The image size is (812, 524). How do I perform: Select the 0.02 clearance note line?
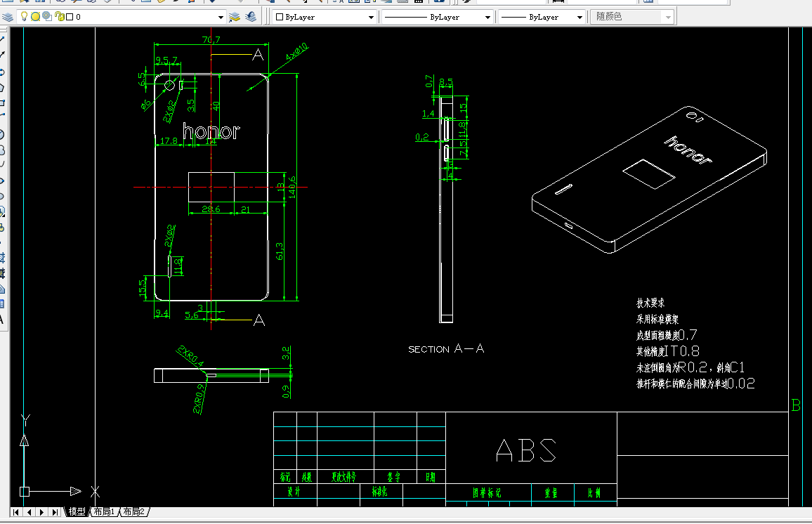click(x=695, y=383)
